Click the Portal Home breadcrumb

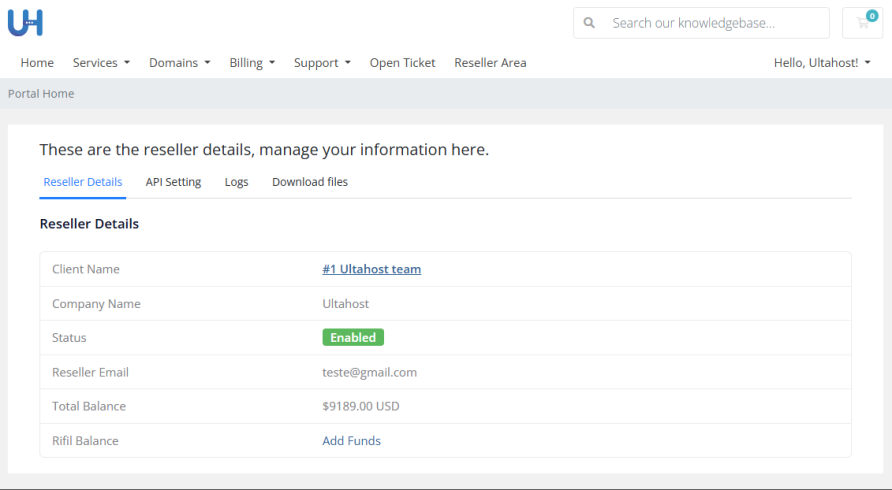41,94
